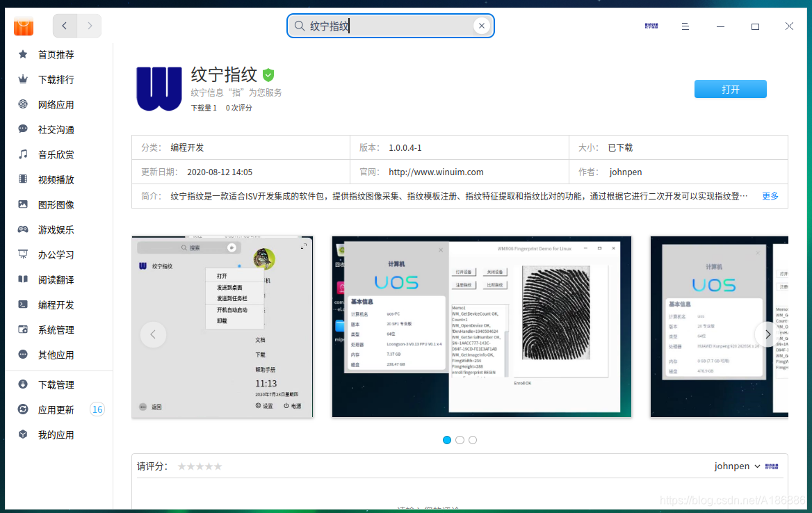This screenshot has height=513, width=812.
Task: Open the fingerprint demo screenshot thumbnail
Action: (482, 327)
